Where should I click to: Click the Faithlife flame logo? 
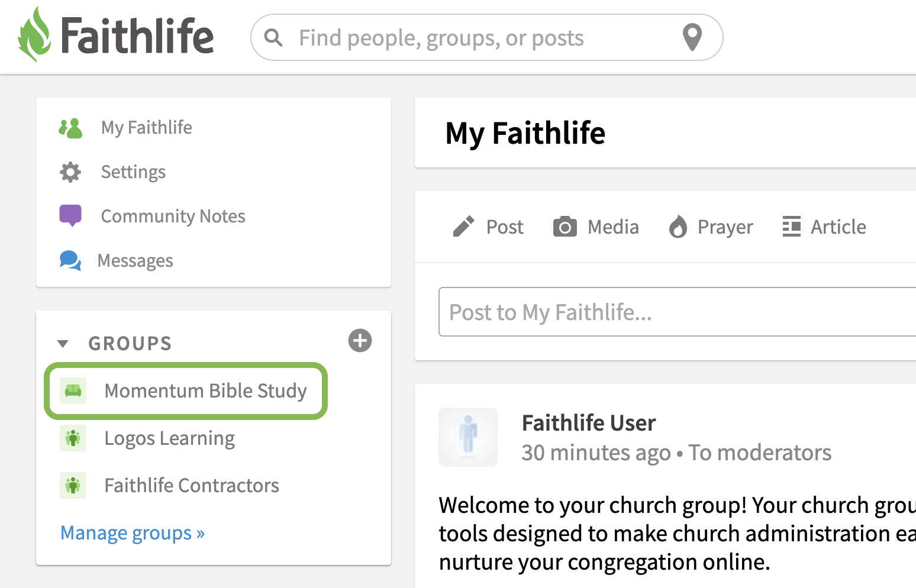34,34
